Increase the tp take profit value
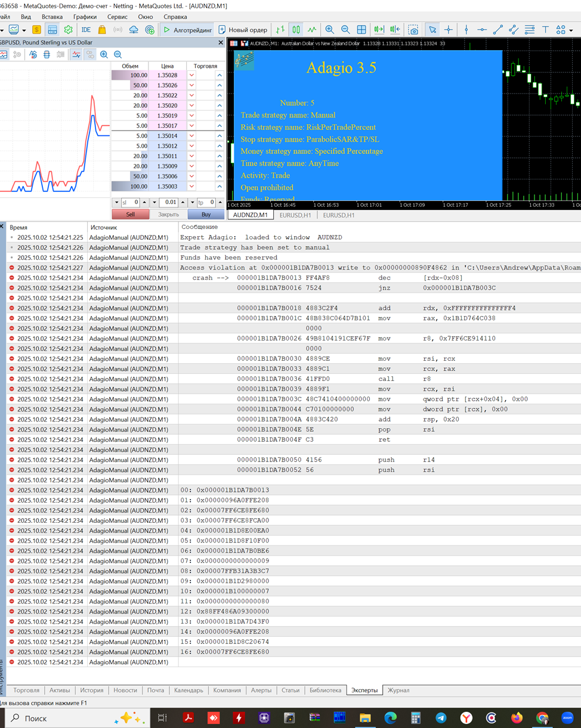 tap(220, 203)
